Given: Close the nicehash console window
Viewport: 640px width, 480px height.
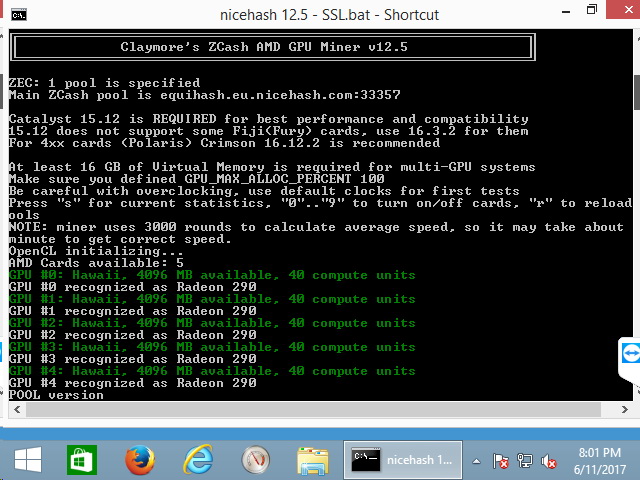Looking at the screenshot, I should pyautogui.click(x=629, y=9).
